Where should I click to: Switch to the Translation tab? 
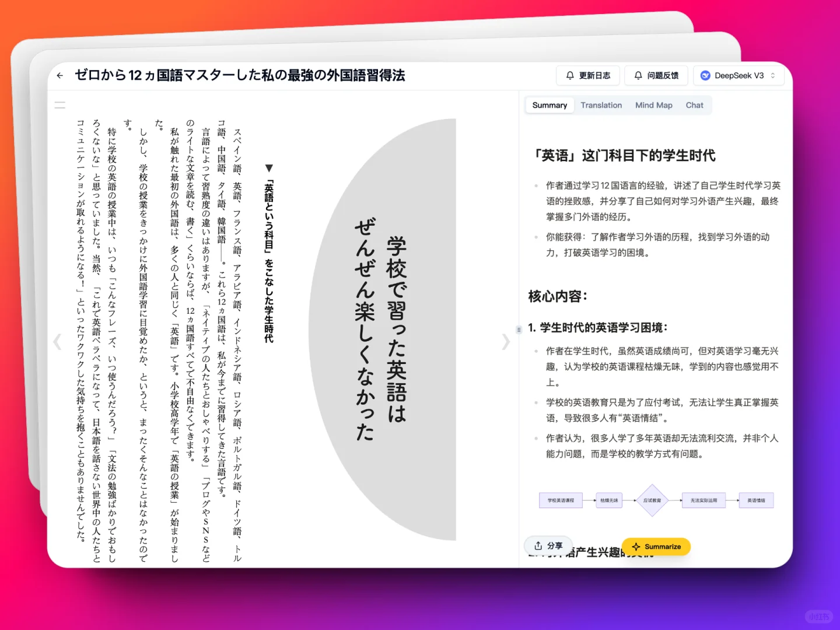(601, 105)
